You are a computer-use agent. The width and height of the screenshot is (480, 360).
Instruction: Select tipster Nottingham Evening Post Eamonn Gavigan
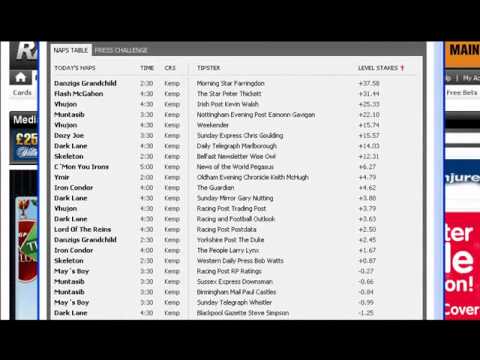click(x=256, y=115)
